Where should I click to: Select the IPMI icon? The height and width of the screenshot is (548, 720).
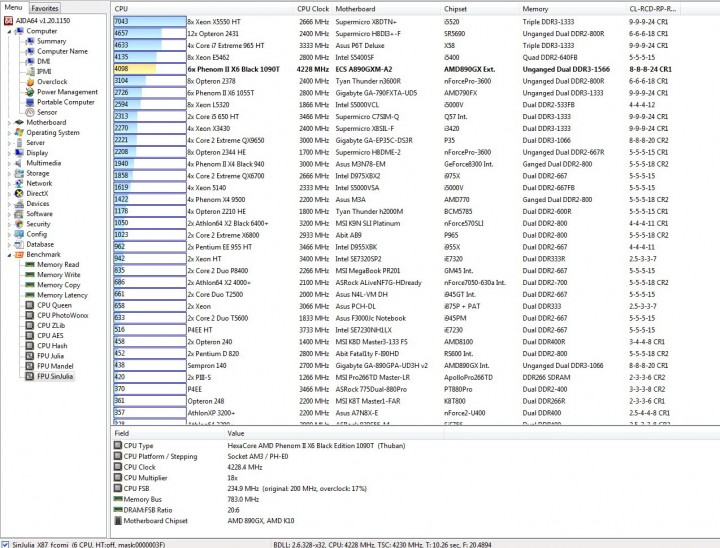(30, 71)
